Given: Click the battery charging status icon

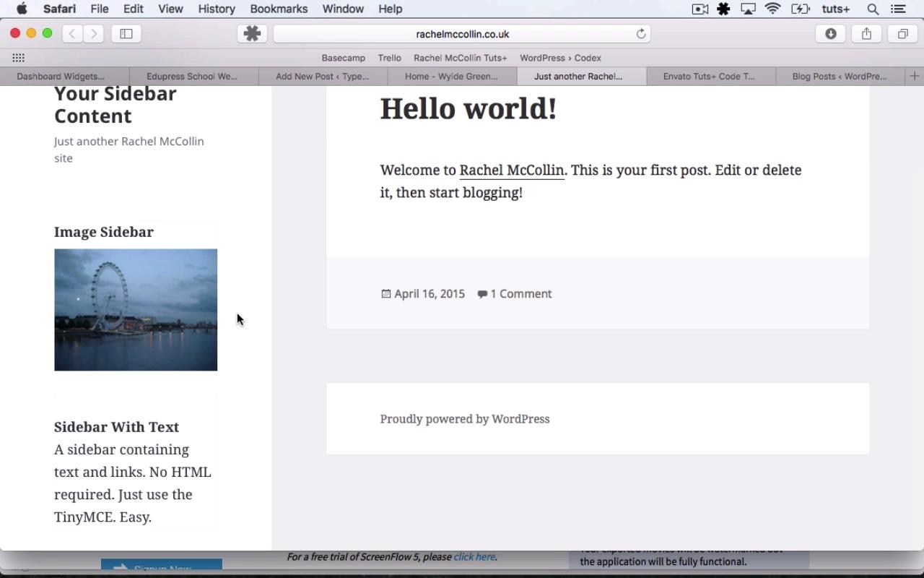Looking at the screenshot, I should (800, 9).
